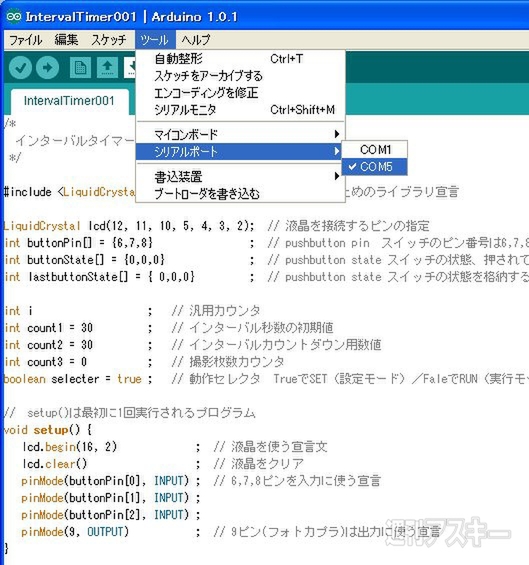Click the comment '// 撮影枚数カウンタ'
The width and height of the screenshot is (529, 565).
point(228,362)
